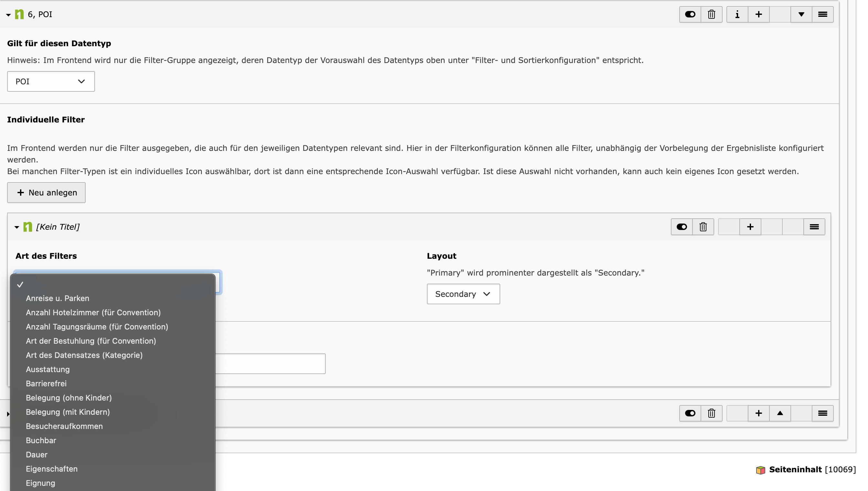Screen dimensions: 868x491
Task: Toggle visibility of [Kein Titel] filter
Action: point(682,227)
